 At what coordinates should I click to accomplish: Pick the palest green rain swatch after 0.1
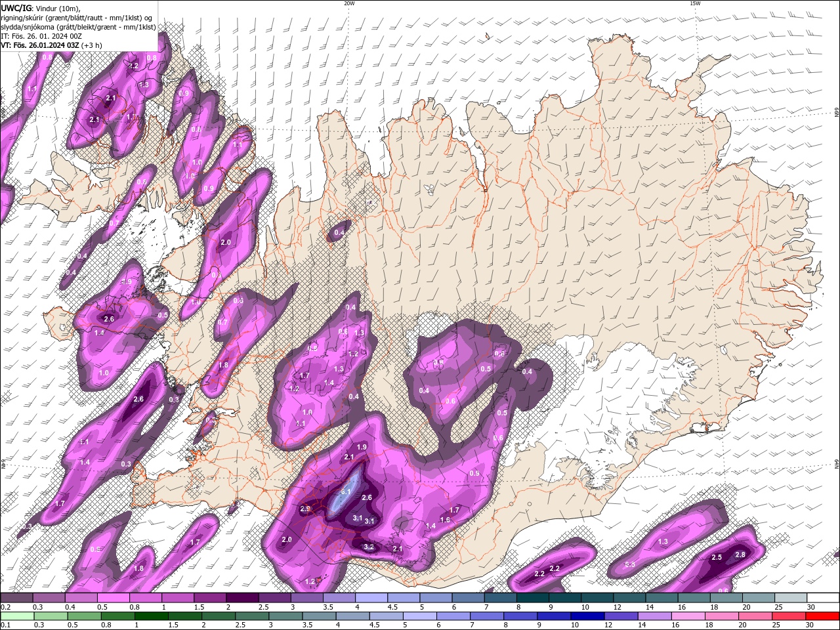click(x=16, y=616)
